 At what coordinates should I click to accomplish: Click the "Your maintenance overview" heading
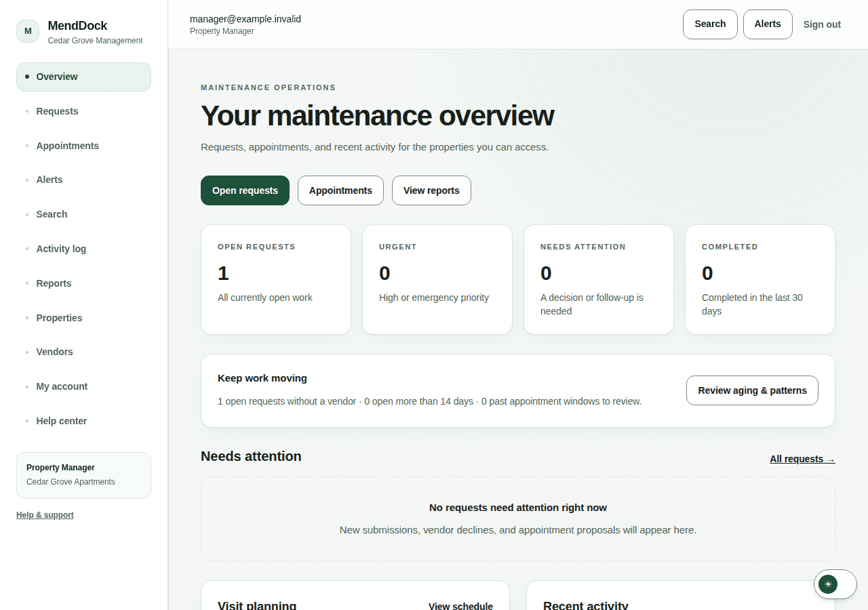[x=377, y=116]
